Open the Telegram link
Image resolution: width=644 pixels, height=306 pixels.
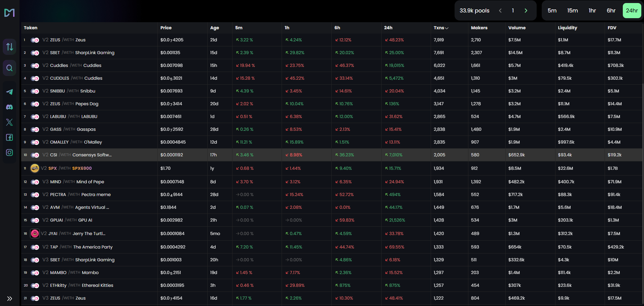[9, 92]
